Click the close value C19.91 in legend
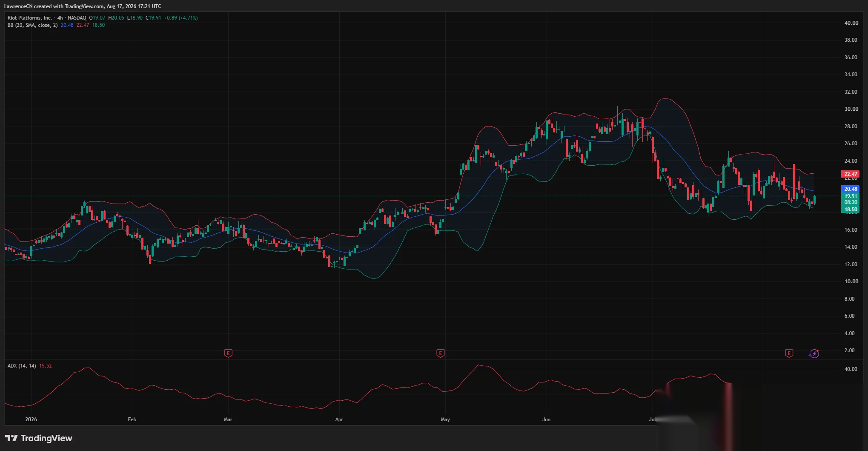Viewport: 868px width, 451px height. tap(153, 18)
